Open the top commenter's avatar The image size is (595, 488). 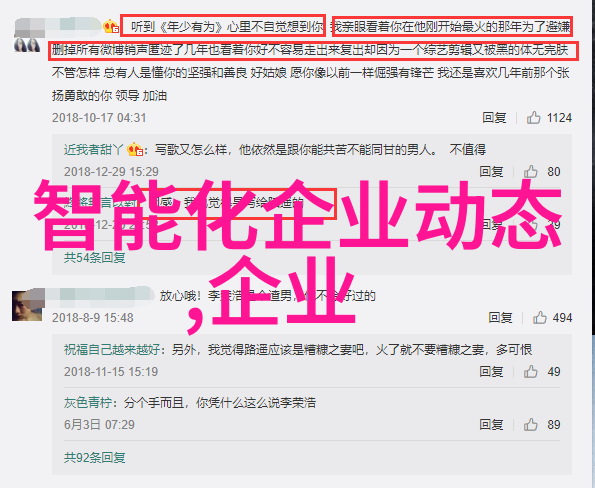coord(27,46)
